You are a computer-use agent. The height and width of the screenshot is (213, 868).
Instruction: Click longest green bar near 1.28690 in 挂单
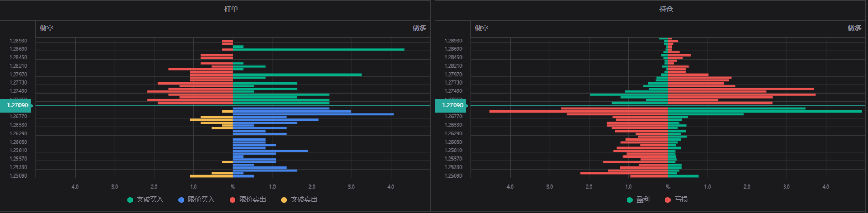pos(318,49)
